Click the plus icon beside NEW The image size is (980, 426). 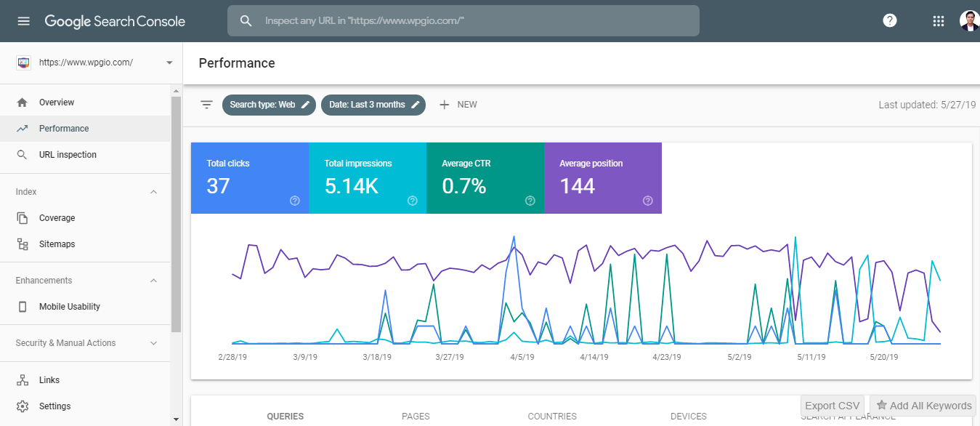[445, 105]
